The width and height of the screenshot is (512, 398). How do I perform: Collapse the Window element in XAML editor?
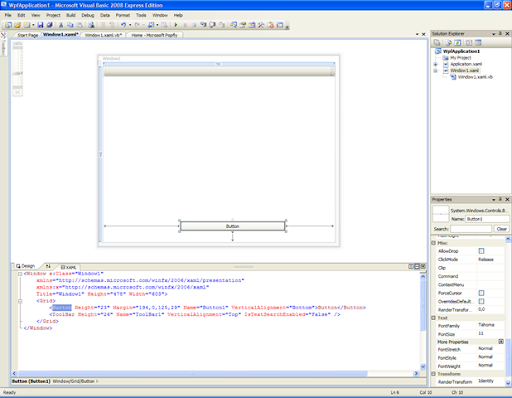click(x=20, y=274)
